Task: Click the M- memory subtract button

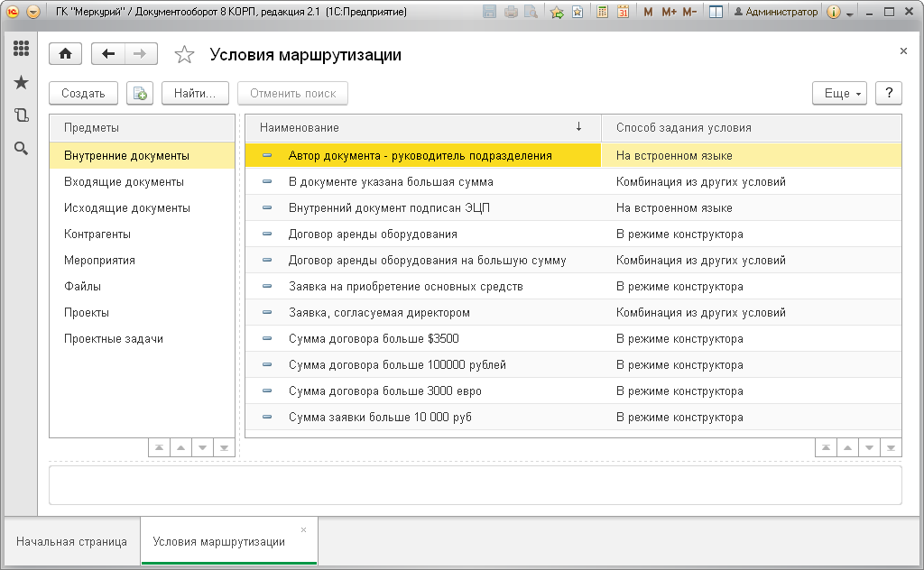Action: coord(689,12)
